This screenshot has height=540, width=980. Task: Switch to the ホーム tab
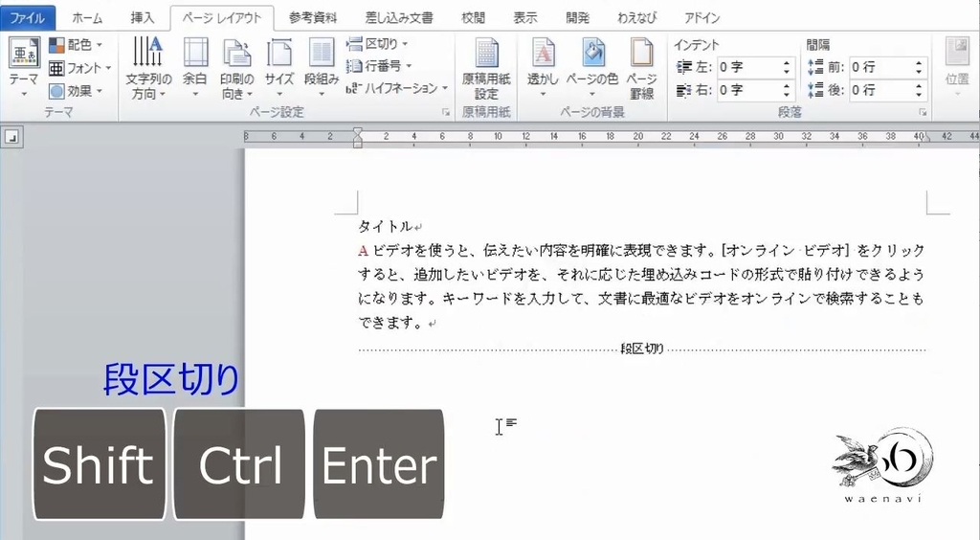87,17
